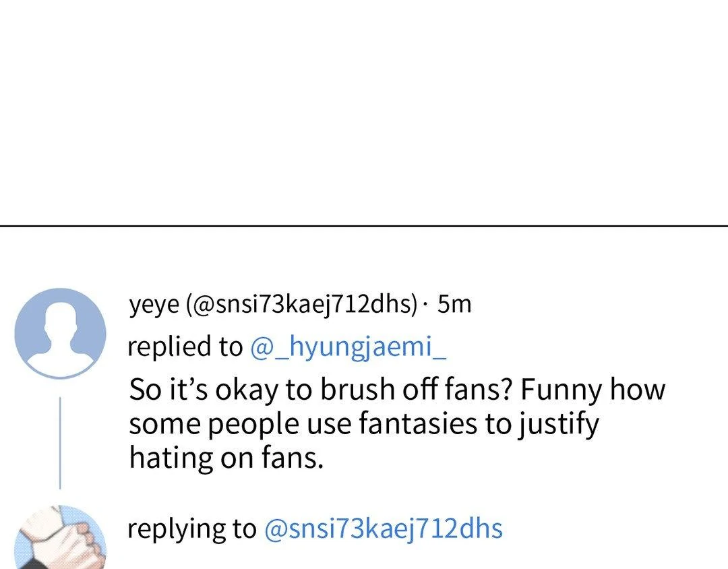This screenshot has height=569, width=728.
Task: Click the comment line starting "So it's okay"
Action: click(396, 390)
